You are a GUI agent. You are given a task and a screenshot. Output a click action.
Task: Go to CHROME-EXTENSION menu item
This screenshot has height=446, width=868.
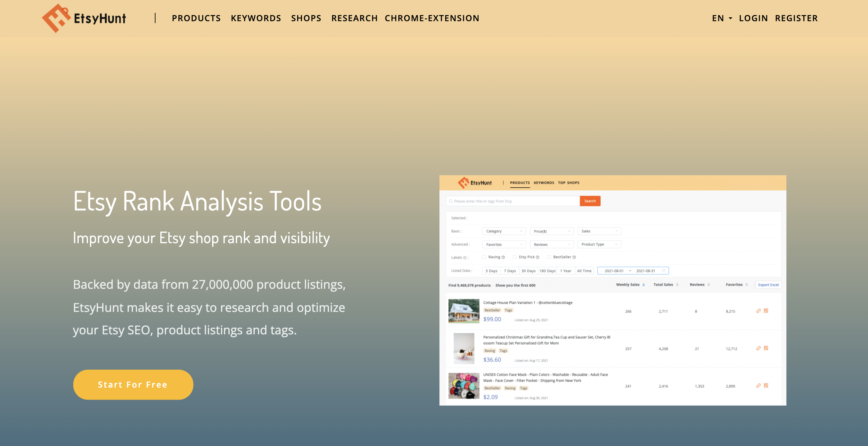[432, 18]
